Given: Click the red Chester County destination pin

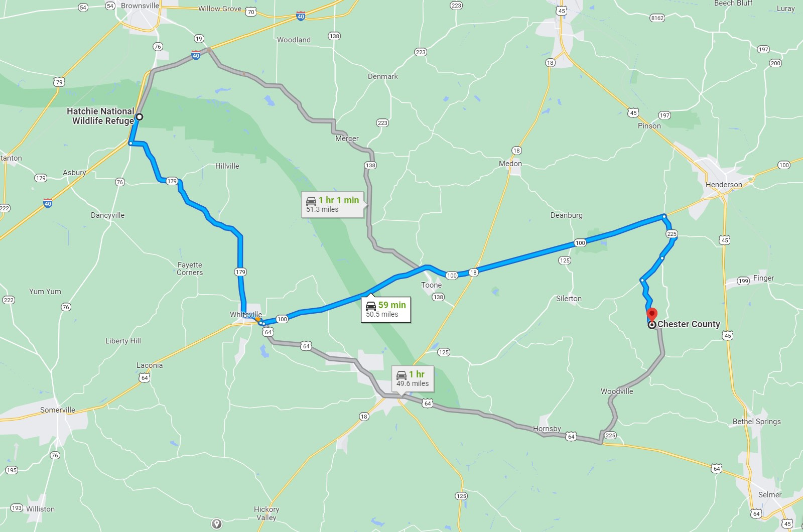Looking at the screenshot, I should [651, 316].
